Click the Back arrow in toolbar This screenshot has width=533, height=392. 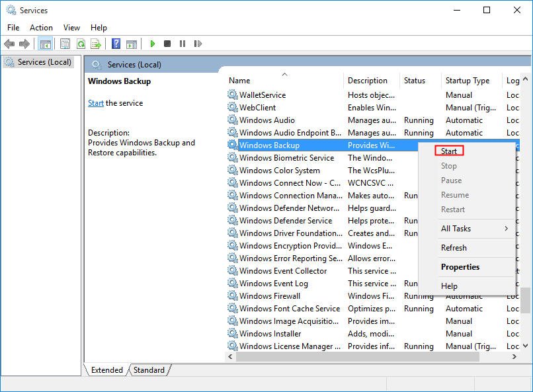(9, 44)
